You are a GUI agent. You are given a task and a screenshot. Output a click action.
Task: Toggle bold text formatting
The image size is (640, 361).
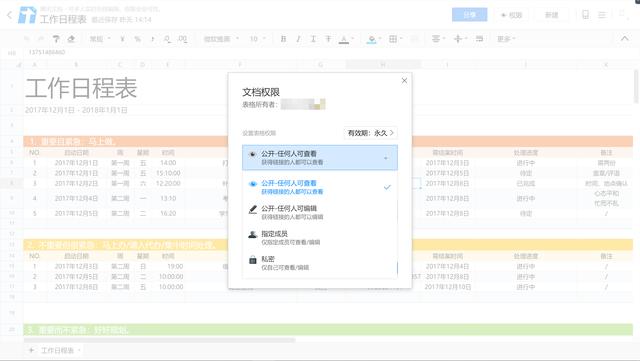pos(283,39)
